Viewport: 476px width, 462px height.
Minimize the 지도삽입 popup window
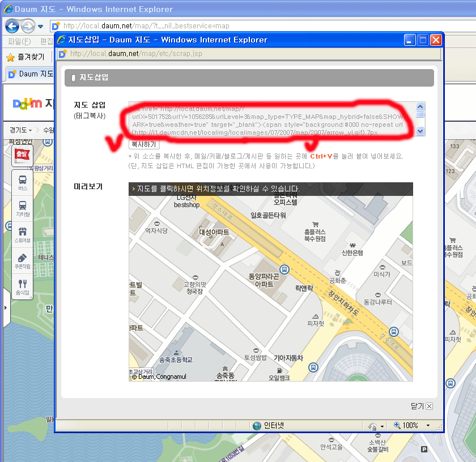click(410, 40)
